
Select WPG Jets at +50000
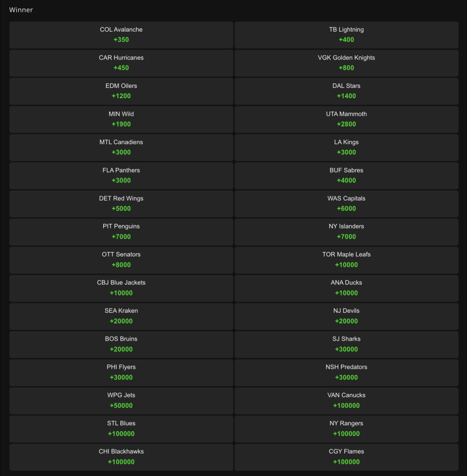[121, 401]
